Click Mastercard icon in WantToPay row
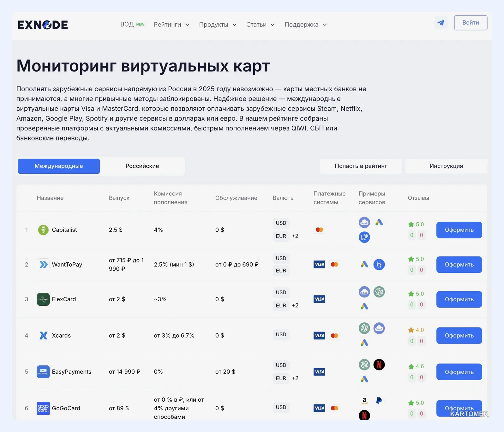Screen dimensions: 504x432 [x=334, y=265]
